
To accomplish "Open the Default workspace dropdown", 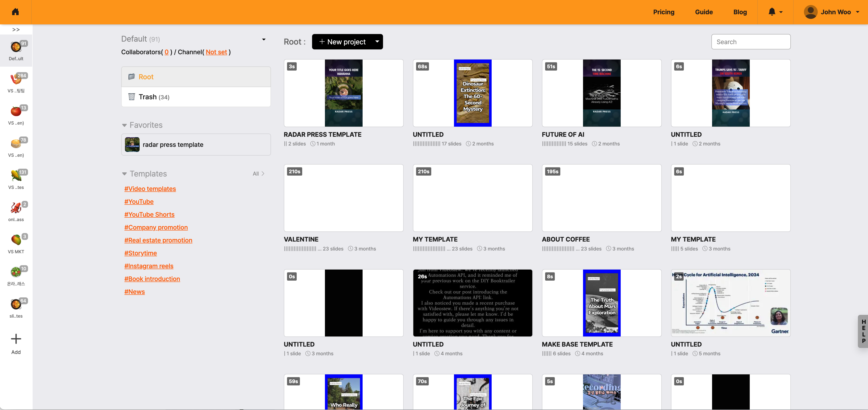I will [264, 40].
